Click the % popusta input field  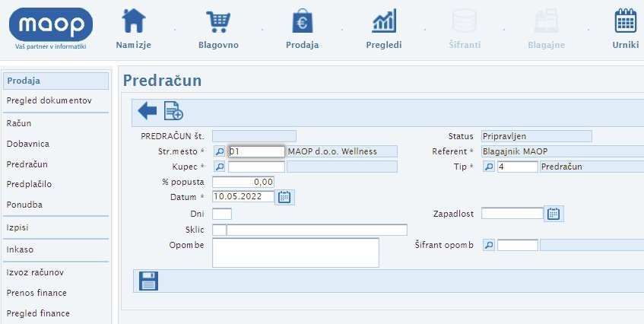243,182
